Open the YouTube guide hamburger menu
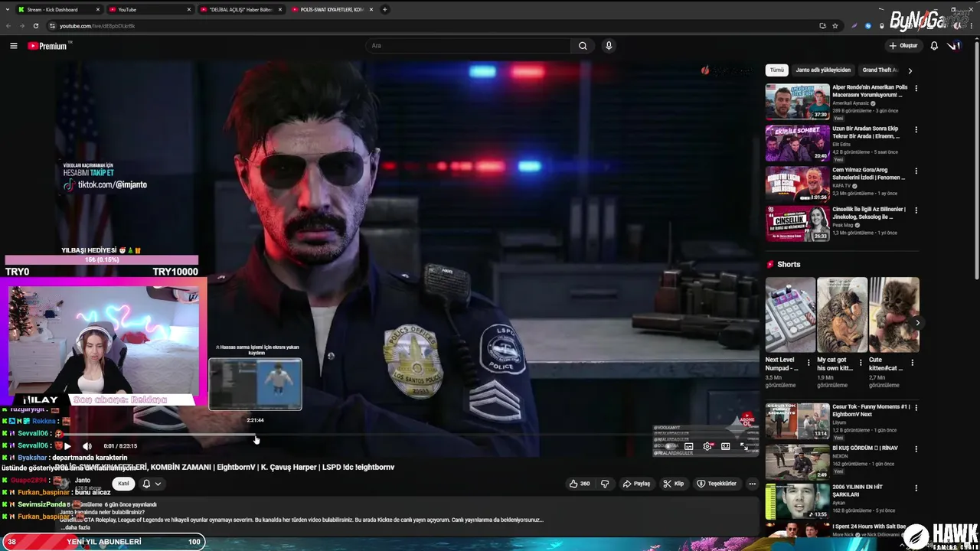This screenshot has height=551, width=980. 13,46
